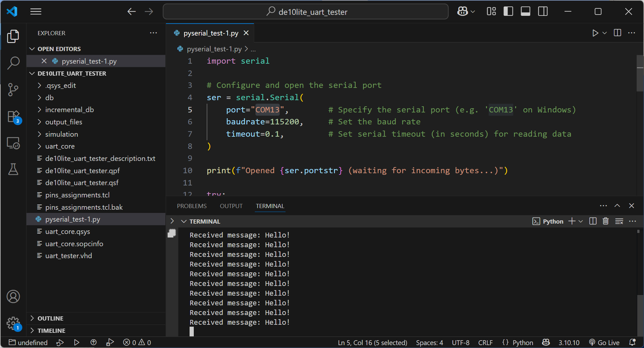Toggle the secondary side bar visibility
The height and width of the screenshot is (348, 644).
coord(543,12)
